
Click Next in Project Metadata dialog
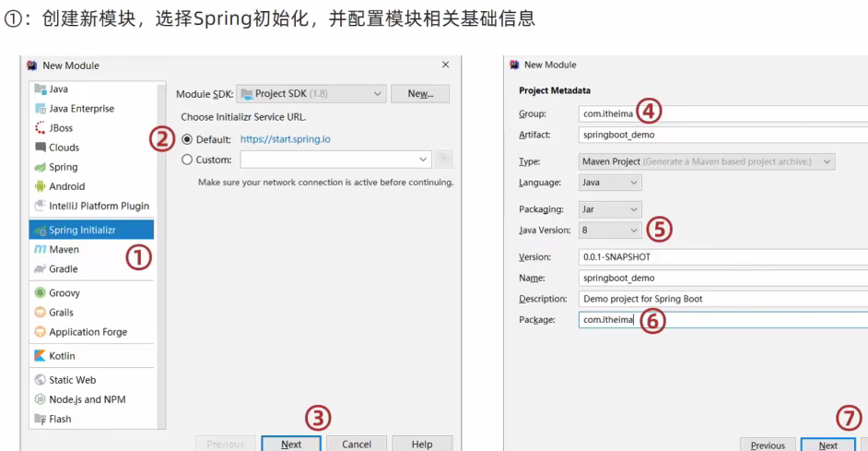coord(828,445)
